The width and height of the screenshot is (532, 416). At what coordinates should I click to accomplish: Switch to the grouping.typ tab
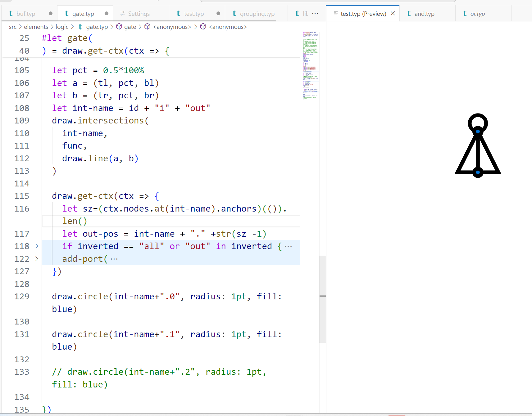[x=257, y=14]
